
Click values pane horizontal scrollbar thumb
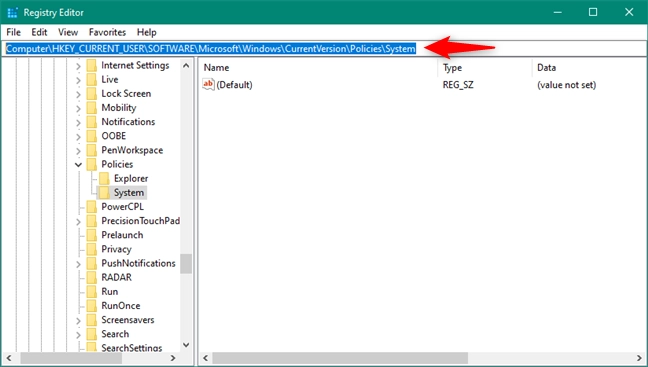click(x=340, y=358)
